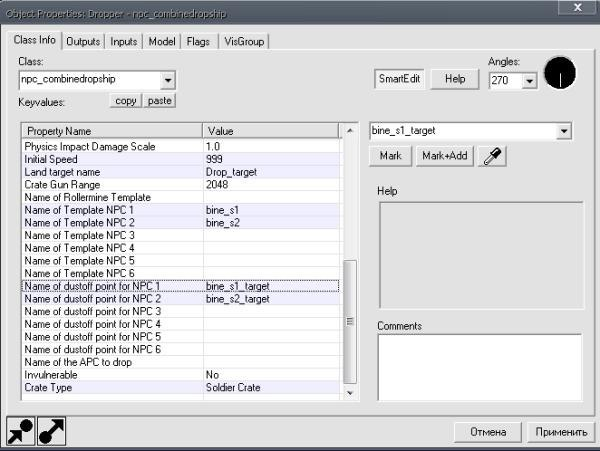Toggle the SmartEdit button
The image size is (600, 451).
399,79
